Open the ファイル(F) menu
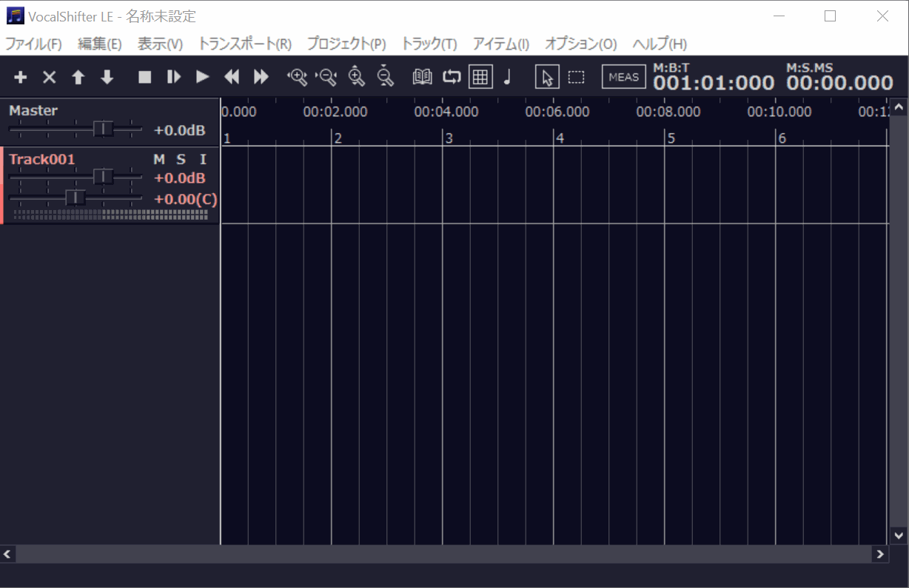This screenshot has height=588, width=909. (x=34, y=44)
